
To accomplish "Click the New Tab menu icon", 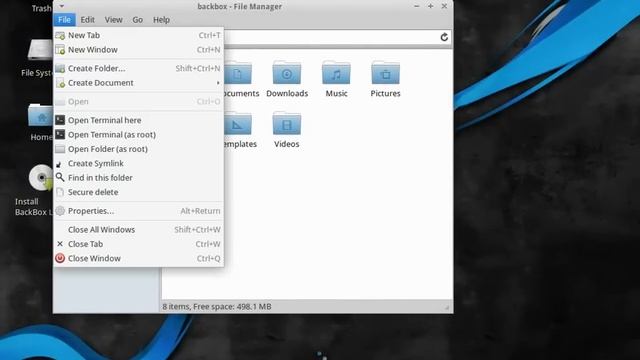I will tap(60, 36).
